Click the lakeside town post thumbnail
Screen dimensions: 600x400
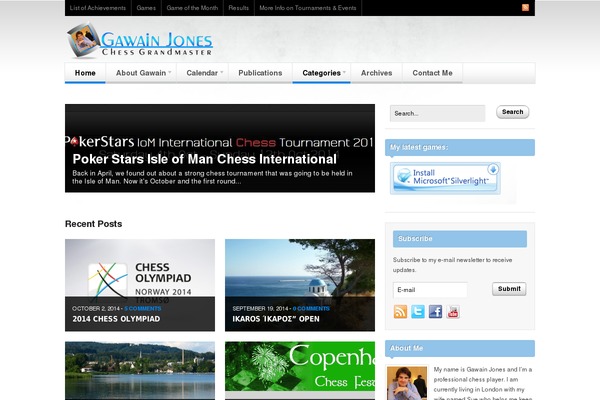pos(140,371)
